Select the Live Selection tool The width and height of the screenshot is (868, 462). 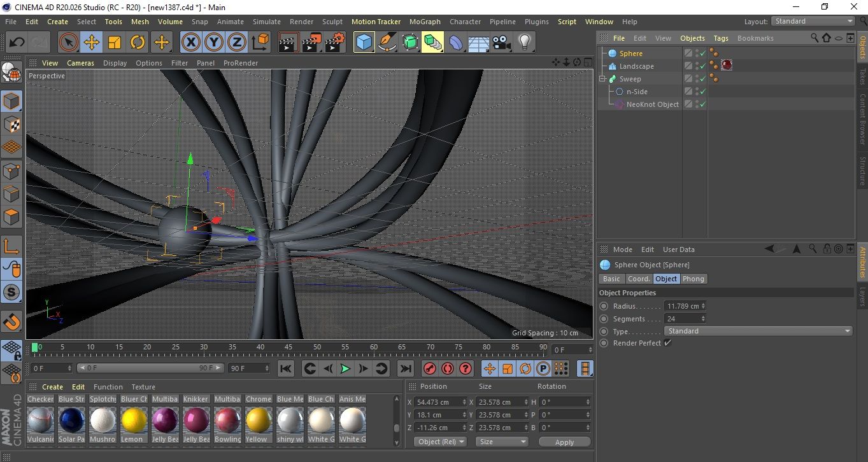pos(69,43)
